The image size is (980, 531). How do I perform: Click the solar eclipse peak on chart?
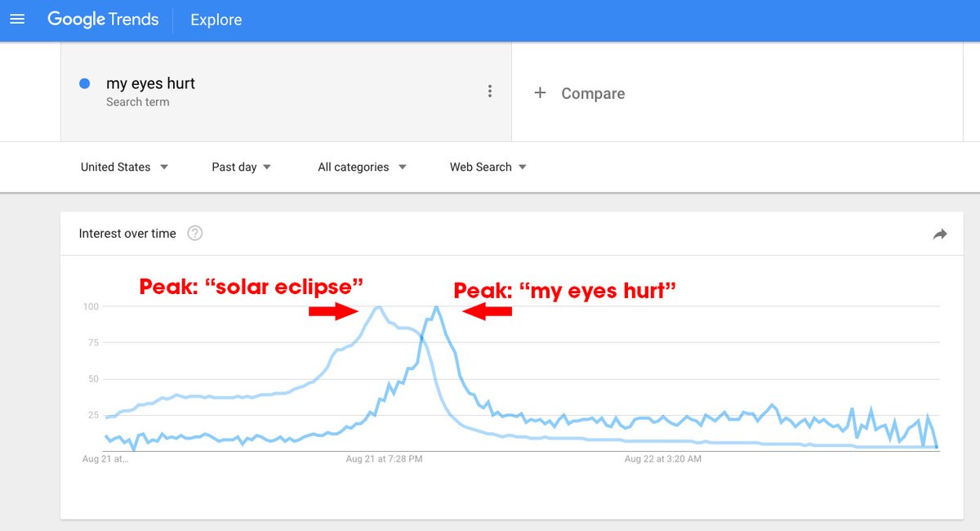[x=377, y=307]
